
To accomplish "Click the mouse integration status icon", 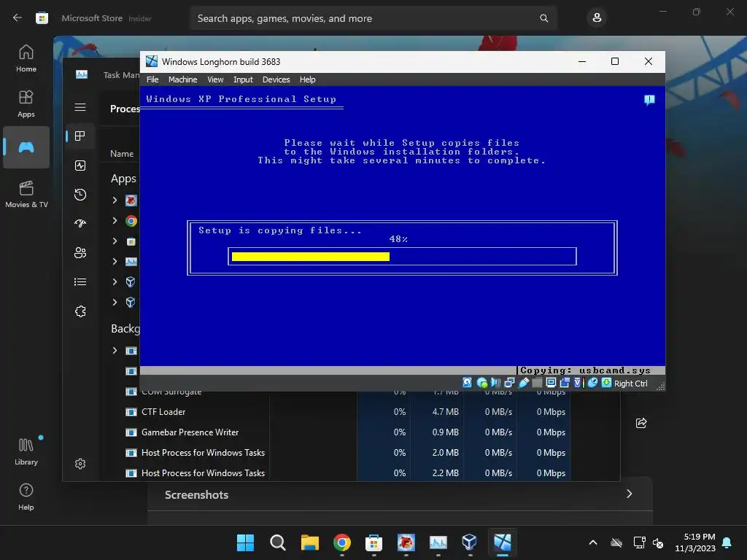I will [592, 383].
